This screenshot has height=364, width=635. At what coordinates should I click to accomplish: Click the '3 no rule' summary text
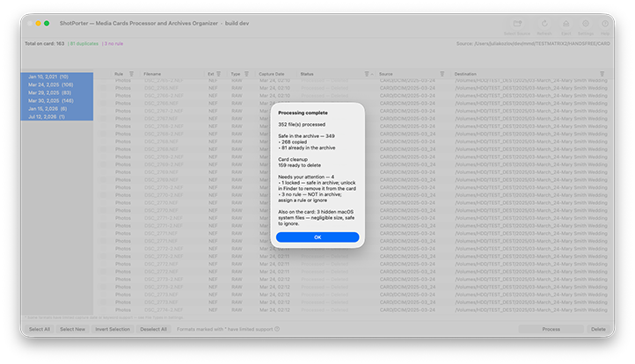pyautogui.click(x=113, y=44)
